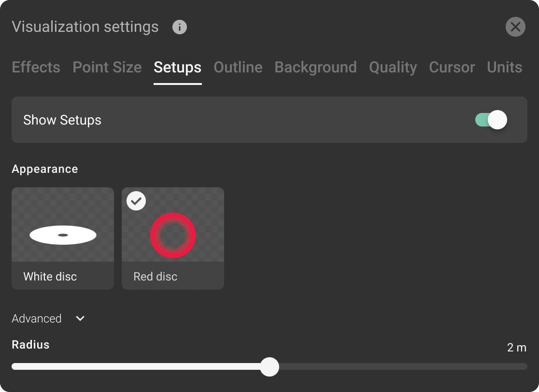
Task: Switch to the Quality tab
Action: (x=393, y=67)
